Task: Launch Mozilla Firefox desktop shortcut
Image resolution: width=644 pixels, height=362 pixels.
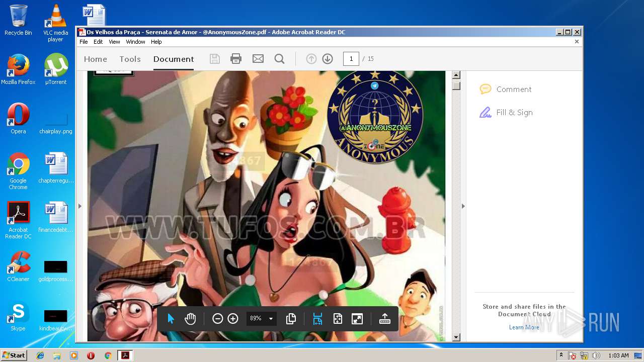Action: (x=18, y=69)
